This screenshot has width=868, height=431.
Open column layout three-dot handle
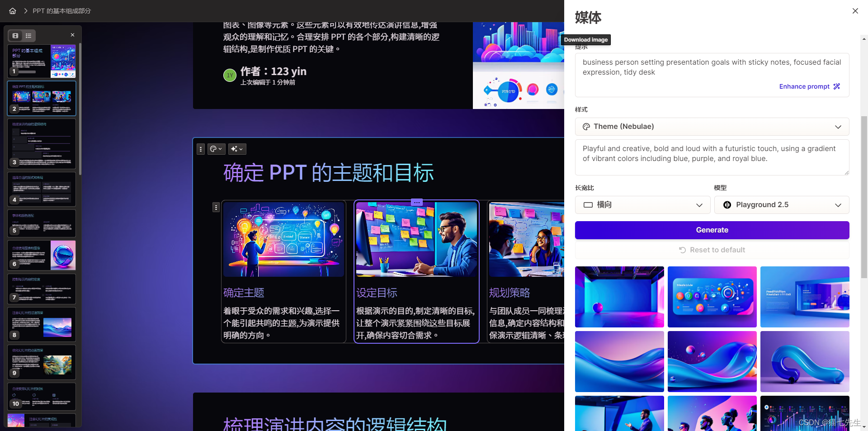216,207
